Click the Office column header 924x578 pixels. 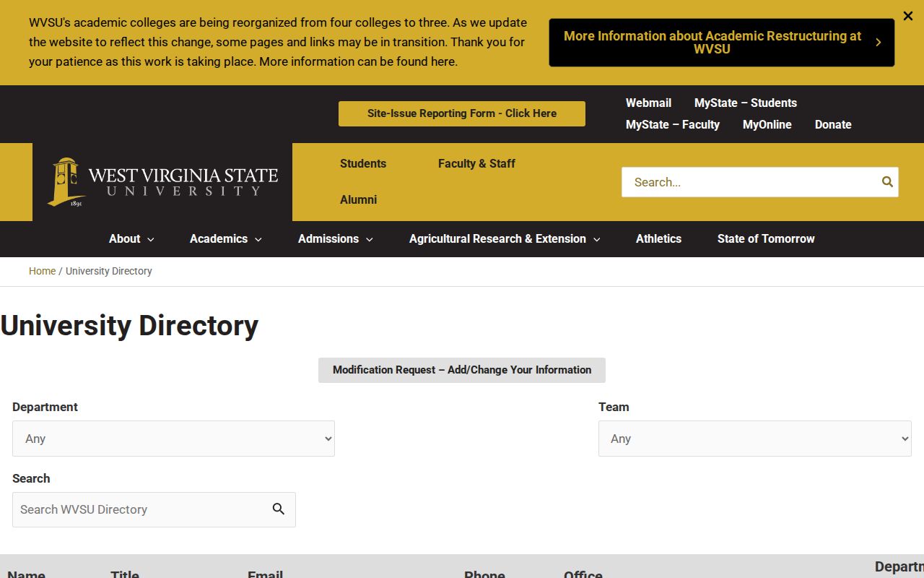tap(583, 573)
